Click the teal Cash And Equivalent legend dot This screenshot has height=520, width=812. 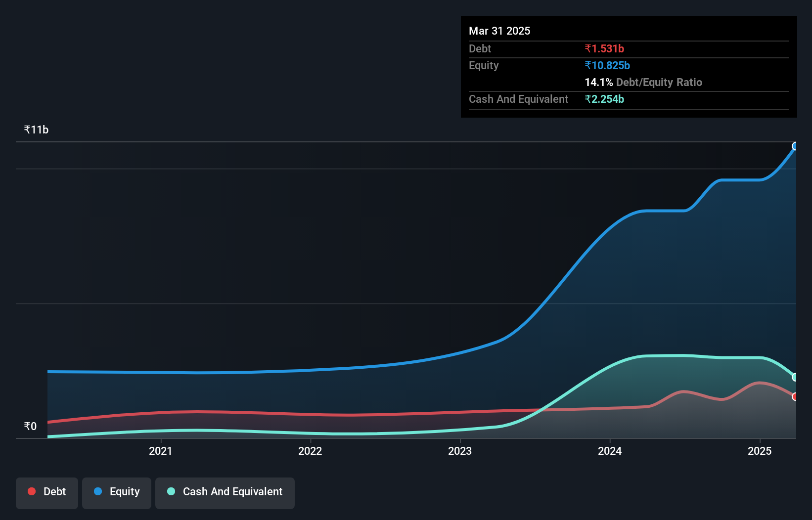point(171,491)
